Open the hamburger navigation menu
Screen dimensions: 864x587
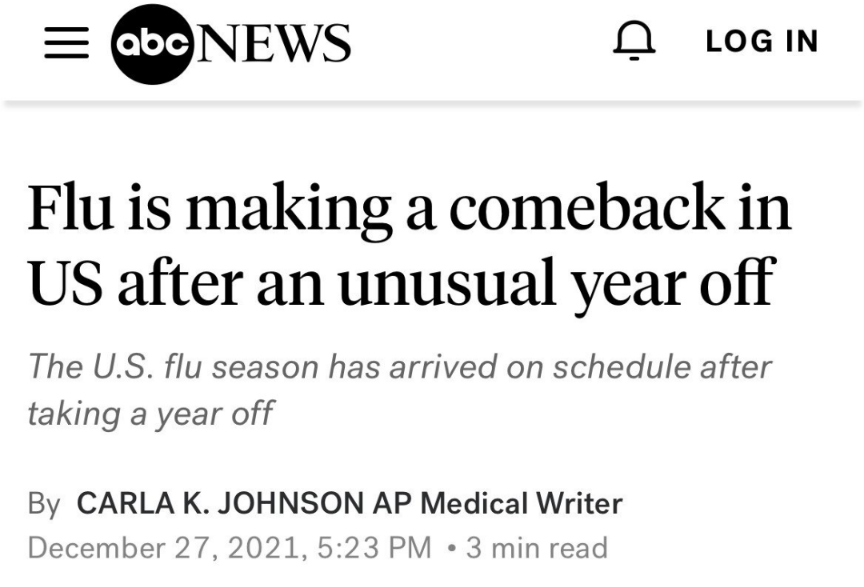66,43
